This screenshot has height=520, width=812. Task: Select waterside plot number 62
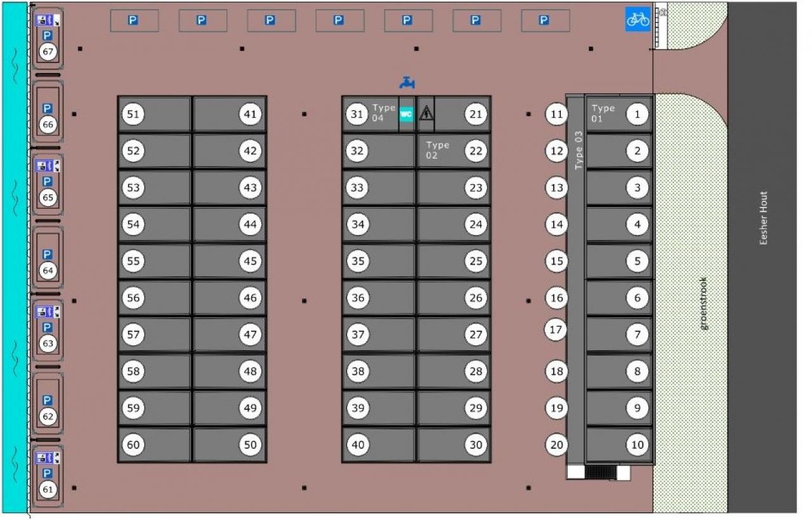pos(48,417)
